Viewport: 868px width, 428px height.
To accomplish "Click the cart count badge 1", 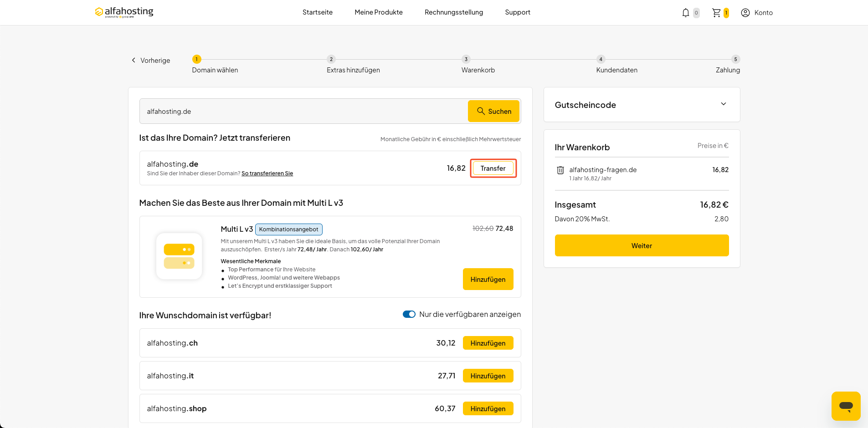I will click(x=726, y=13).
